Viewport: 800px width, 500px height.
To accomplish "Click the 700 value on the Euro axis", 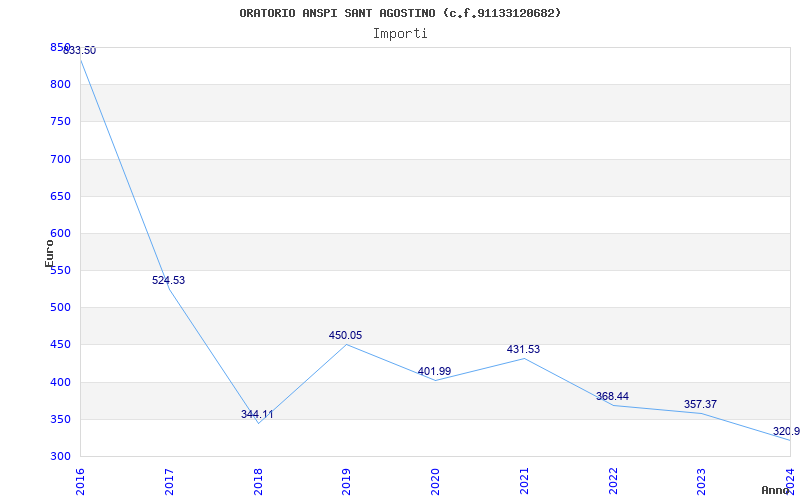I will pos(59,159).
